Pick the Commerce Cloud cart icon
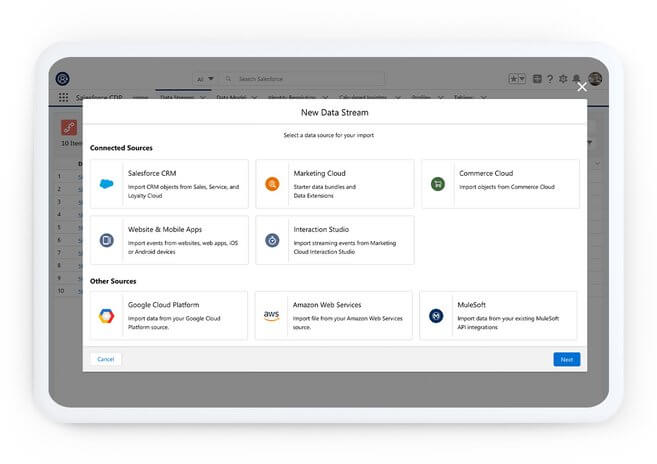 coord(438,184)
